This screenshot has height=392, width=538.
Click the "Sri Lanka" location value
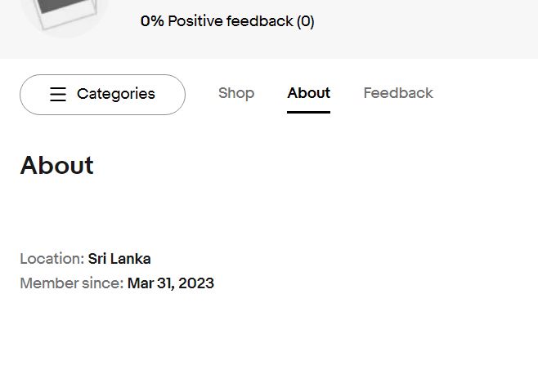point(119,259)
